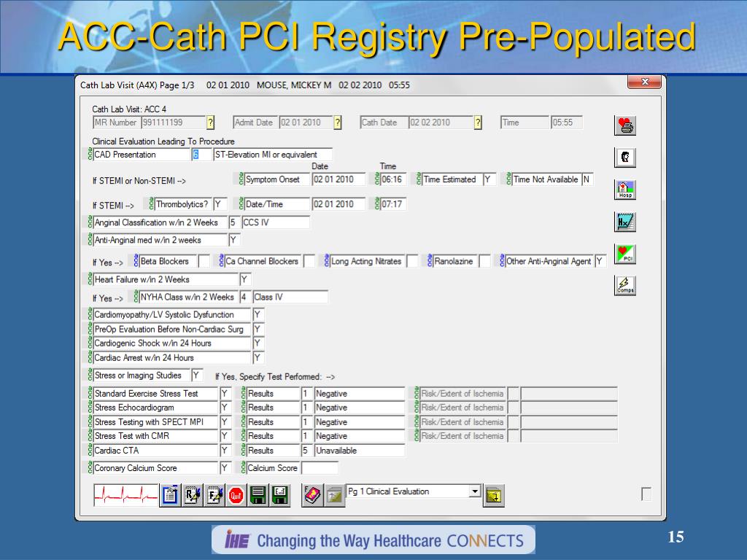747x560 pixels.
Task: Click the Symptom Onset date field
Action: click(338, 179)
